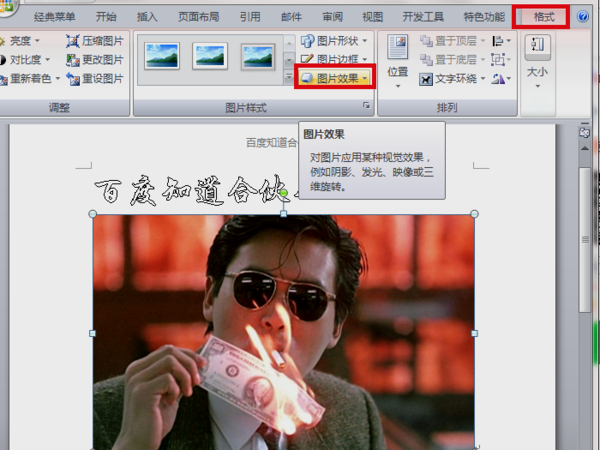Click the Align objects icon
The height and width of the screenshot is (450, 600).
497,41
